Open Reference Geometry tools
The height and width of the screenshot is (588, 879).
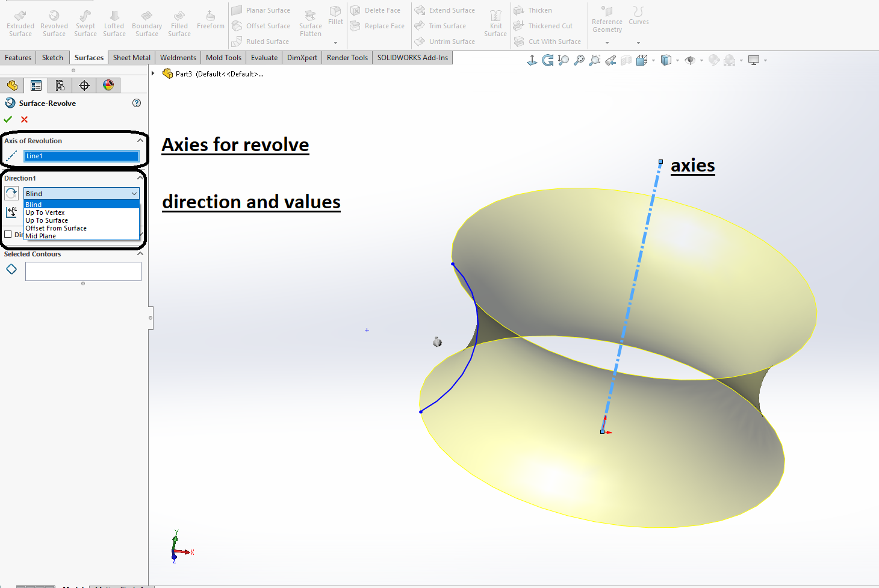point(606,19)
